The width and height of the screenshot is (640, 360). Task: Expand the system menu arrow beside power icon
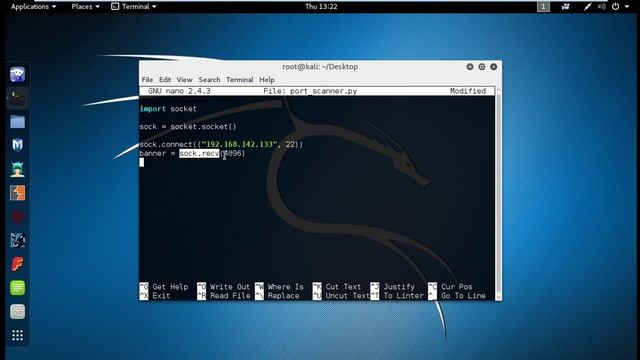[x=627, y=7]
